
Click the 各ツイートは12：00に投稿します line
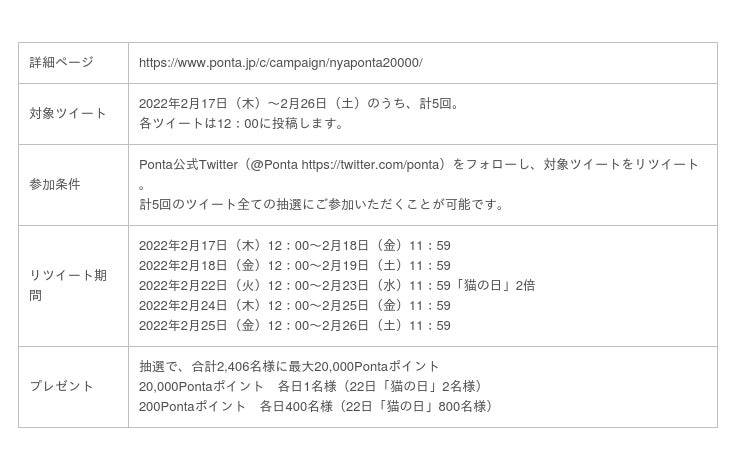tap(241, 123)
